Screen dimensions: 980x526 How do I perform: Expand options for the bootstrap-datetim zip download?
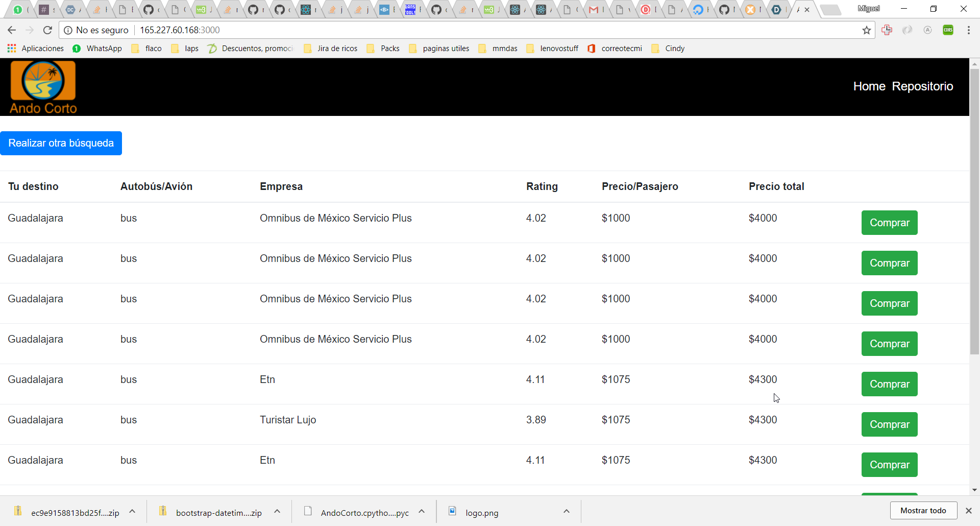[277, 511]
